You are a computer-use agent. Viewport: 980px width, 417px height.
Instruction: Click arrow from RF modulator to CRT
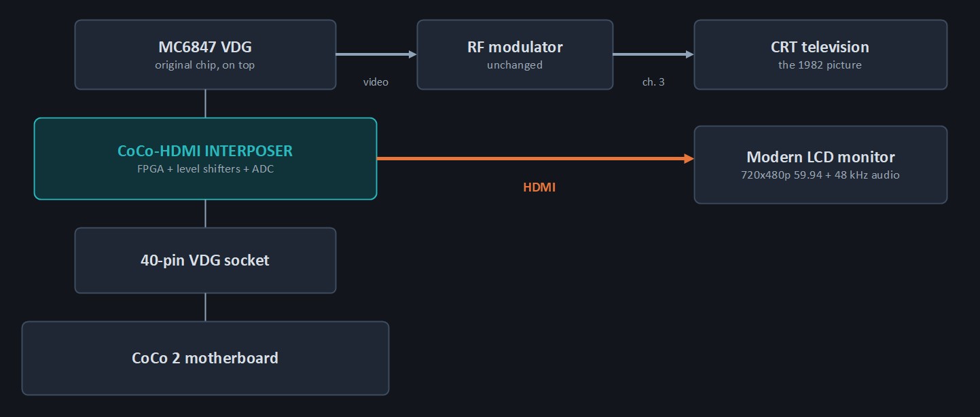coord(653,54)
